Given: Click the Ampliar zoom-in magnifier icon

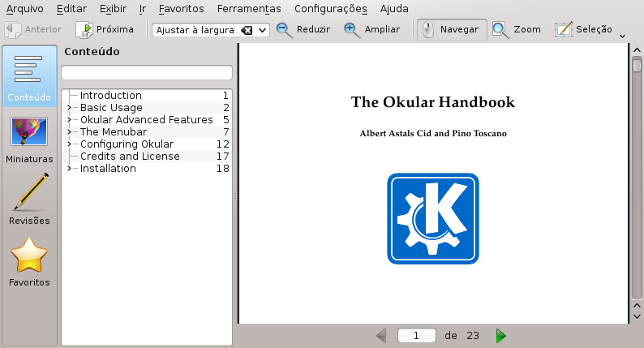Looking at the screenshot, I should pos(352,30).
